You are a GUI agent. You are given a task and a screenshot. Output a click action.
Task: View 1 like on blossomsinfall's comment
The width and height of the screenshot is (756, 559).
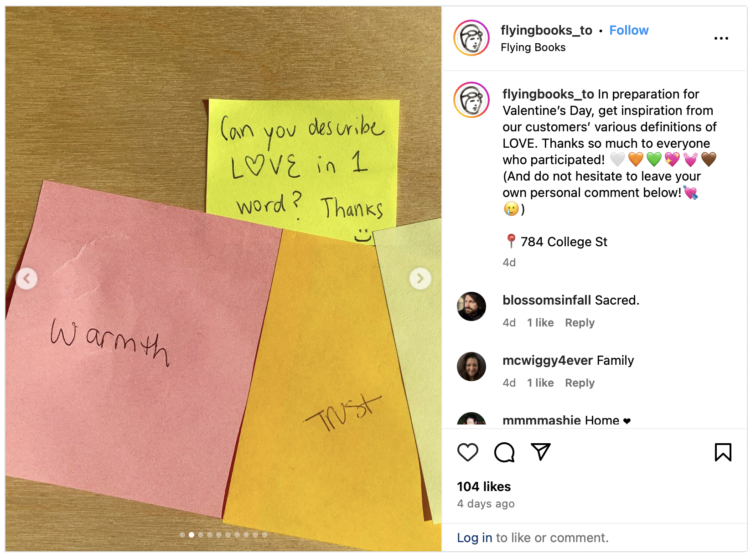540,323
